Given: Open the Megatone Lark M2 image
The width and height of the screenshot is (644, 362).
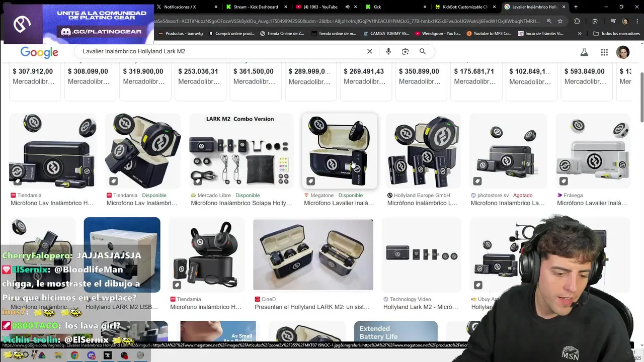Looking at the screenshot, I should 339,151.
